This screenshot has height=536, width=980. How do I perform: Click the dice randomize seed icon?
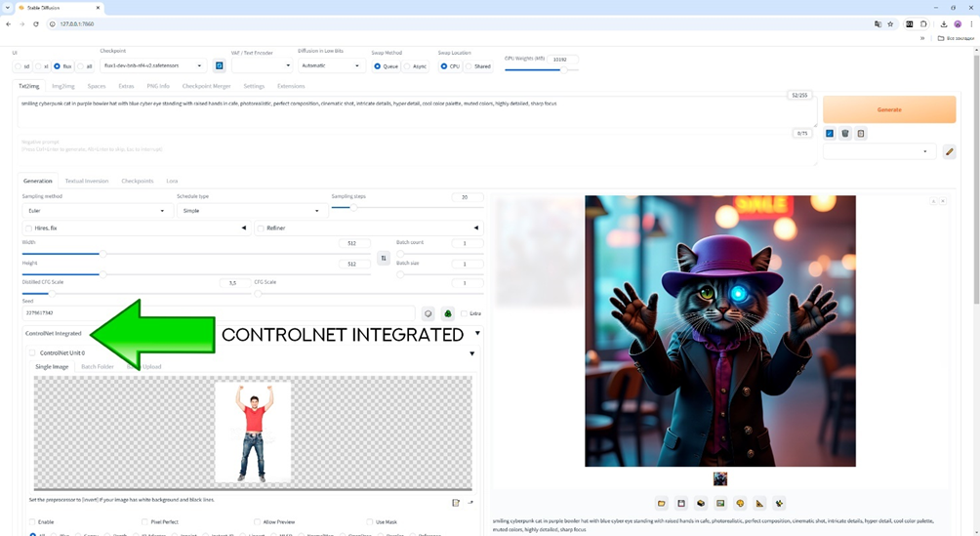click(x=428, y=313)
